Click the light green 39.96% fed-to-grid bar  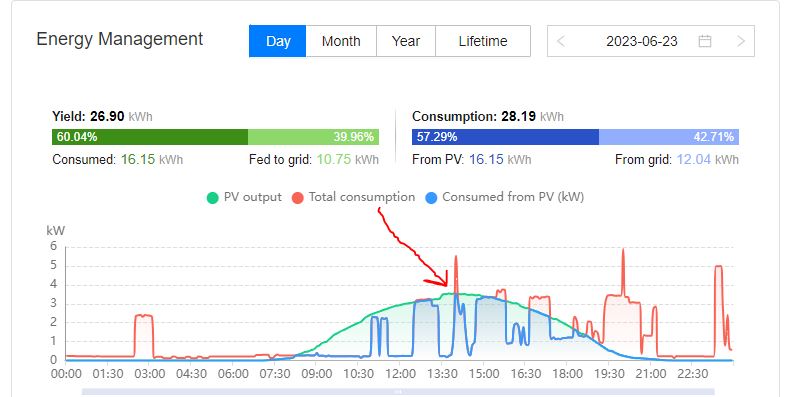tap(313, 137)
